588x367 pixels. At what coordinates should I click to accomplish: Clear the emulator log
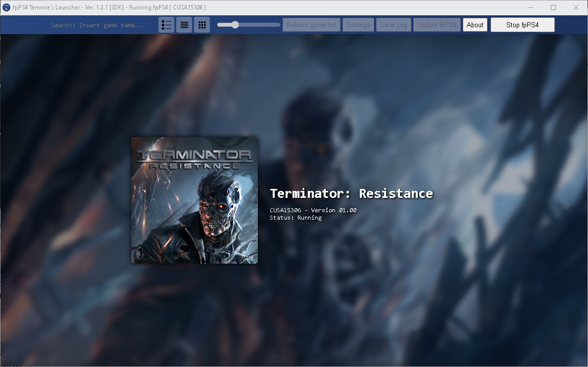(393, 24)
